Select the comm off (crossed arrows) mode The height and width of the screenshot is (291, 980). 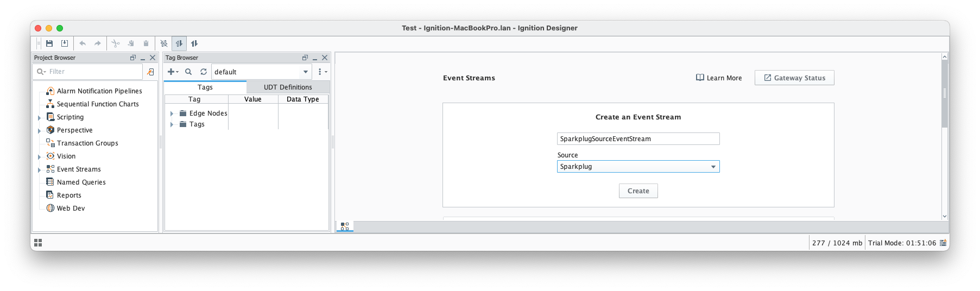pos(164,43)
